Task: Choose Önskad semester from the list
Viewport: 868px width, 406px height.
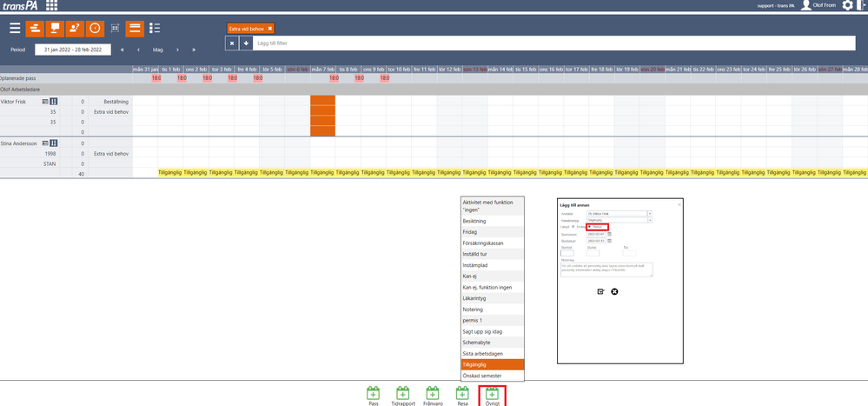Action: pos(492,376)
